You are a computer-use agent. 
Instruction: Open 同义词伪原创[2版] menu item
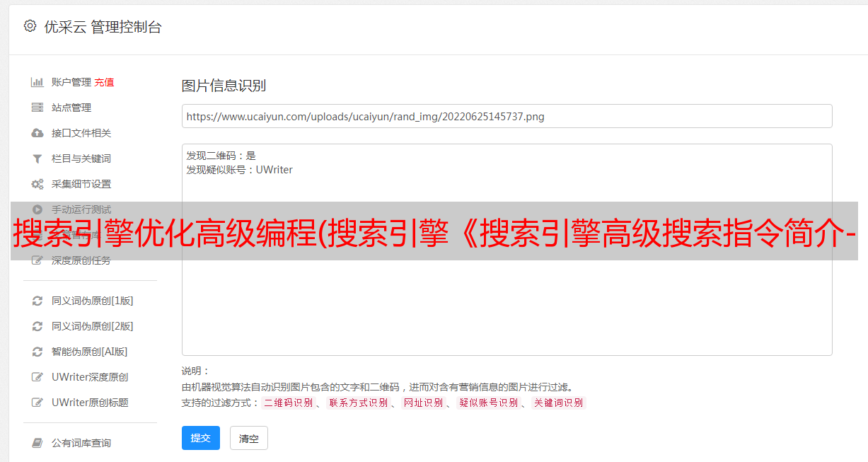[x=93, y=326]
